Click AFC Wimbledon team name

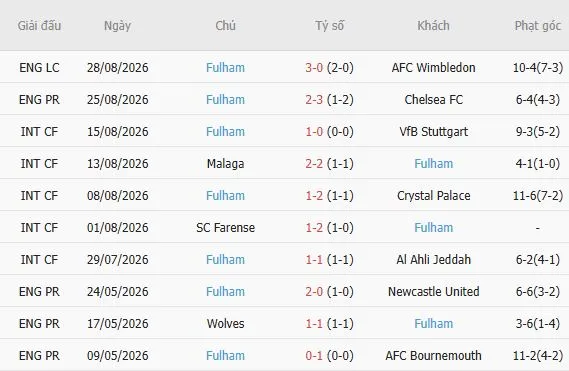pos(433,68)
